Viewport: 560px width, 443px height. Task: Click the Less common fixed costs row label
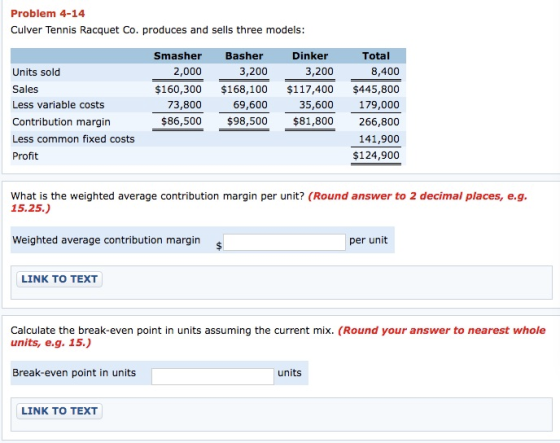click(73, 139)
